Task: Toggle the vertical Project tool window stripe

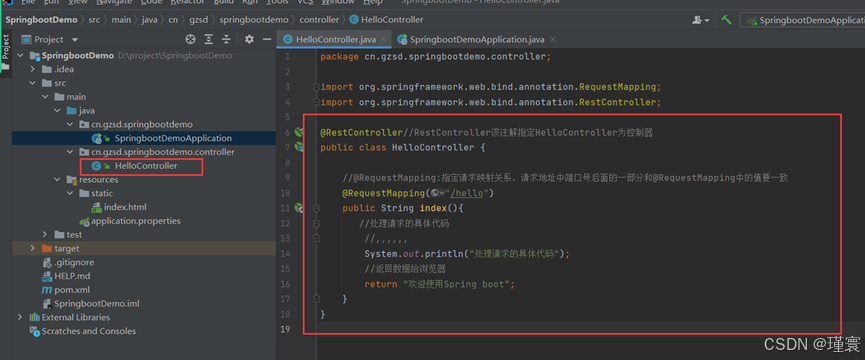Action: pos(6,52)
